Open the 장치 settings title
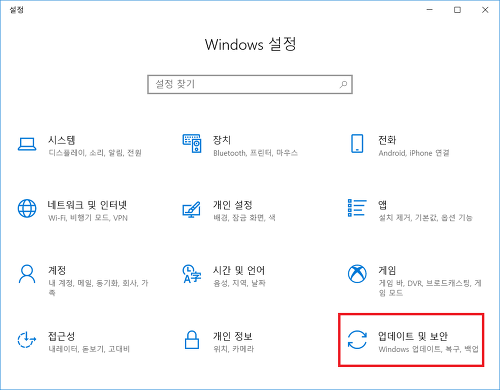The image size is (500, 390). 222,140
